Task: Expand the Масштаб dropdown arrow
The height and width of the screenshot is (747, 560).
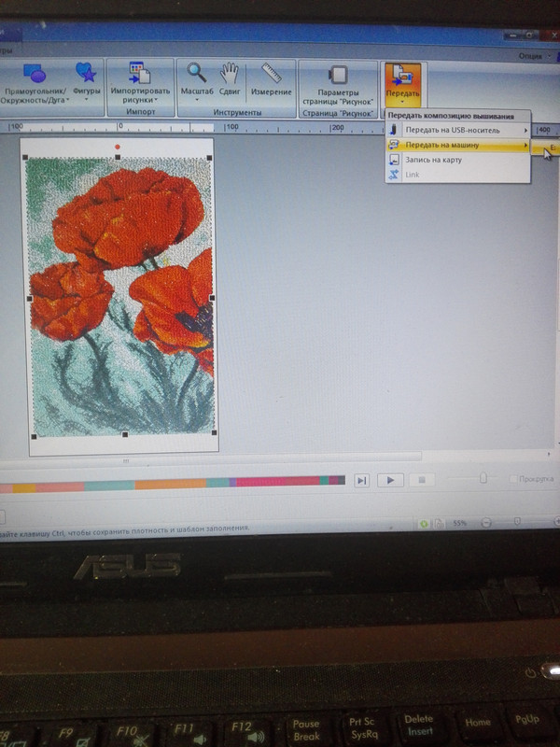Action: 197,100
